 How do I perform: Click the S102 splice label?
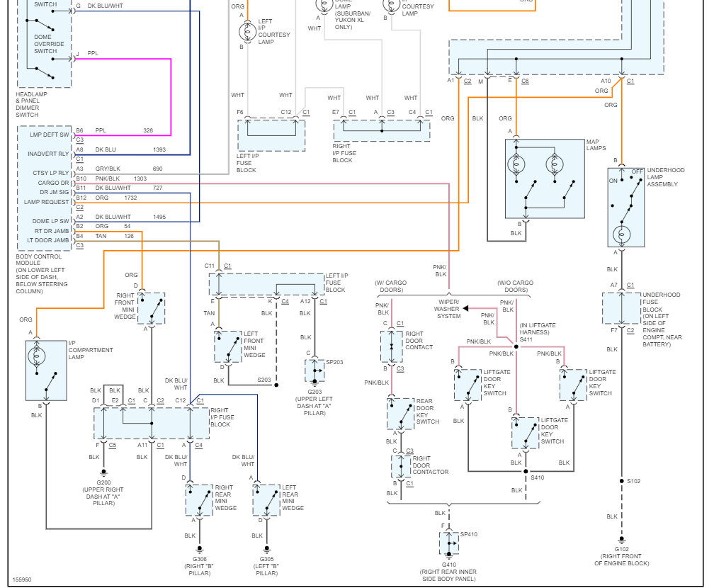click(x=634, y=481)
